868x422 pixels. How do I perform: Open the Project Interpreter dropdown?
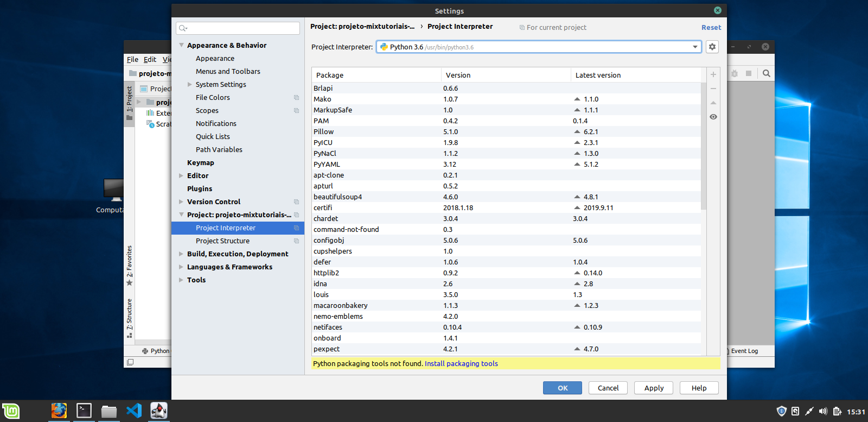[x=539, y=47]
